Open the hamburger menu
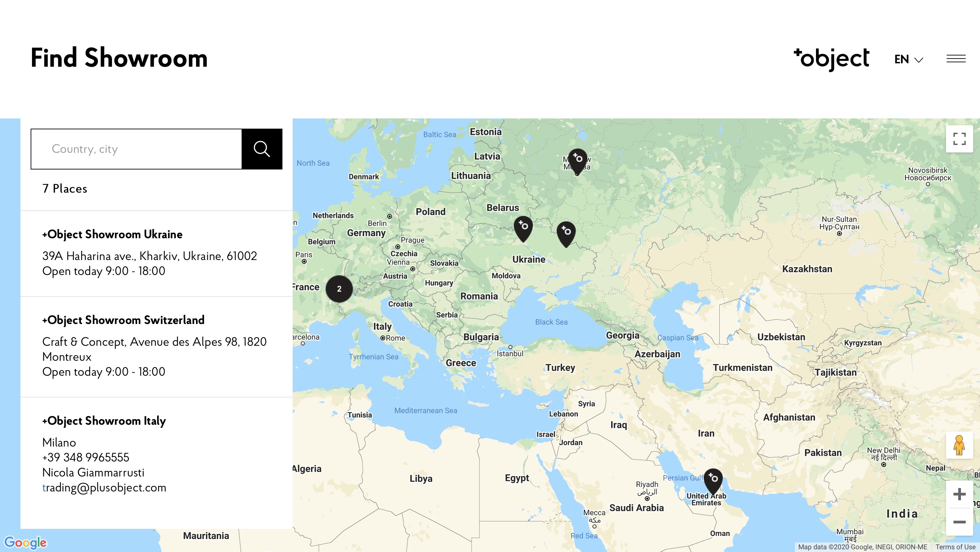 click(955, 59)
